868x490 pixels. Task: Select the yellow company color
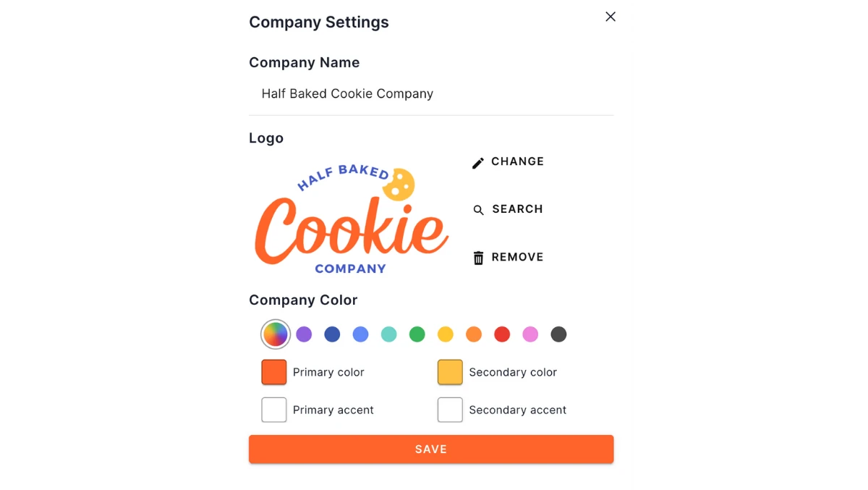[446, 334]
